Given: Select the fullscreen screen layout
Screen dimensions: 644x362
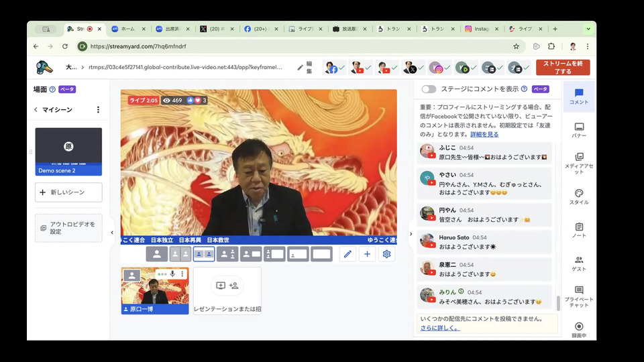Looking at the screenshot, I should click(321, 254).
